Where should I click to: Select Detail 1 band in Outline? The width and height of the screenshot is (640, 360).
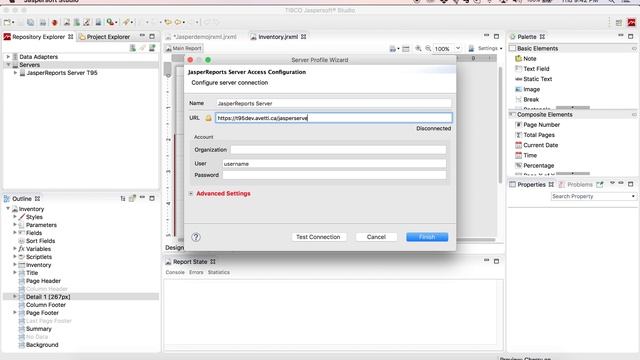pyautogui.click(x=48, y=297)
